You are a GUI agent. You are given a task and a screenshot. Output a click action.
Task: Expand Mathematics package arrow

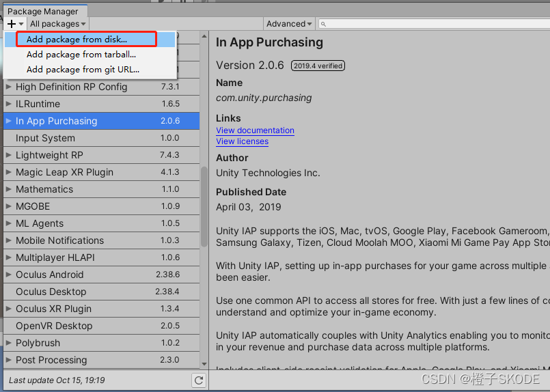9,189
